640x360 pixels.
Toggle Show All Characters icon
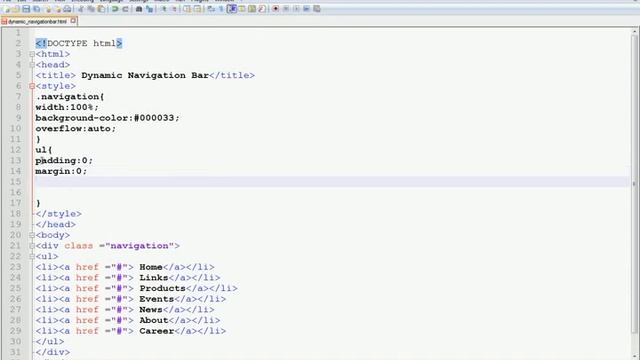tap(221, 9)
